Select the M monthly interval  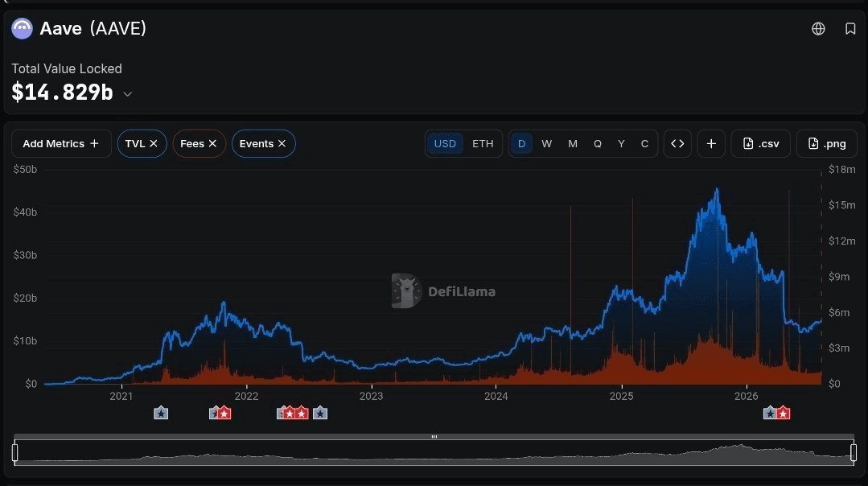click(573, 144)
